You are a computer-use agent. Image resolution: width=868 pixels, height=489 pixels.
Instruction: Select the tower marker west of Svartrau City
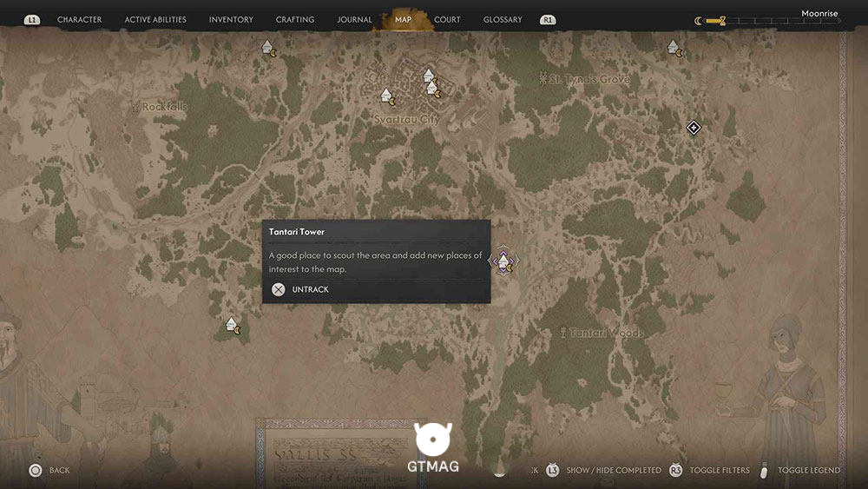388,97
